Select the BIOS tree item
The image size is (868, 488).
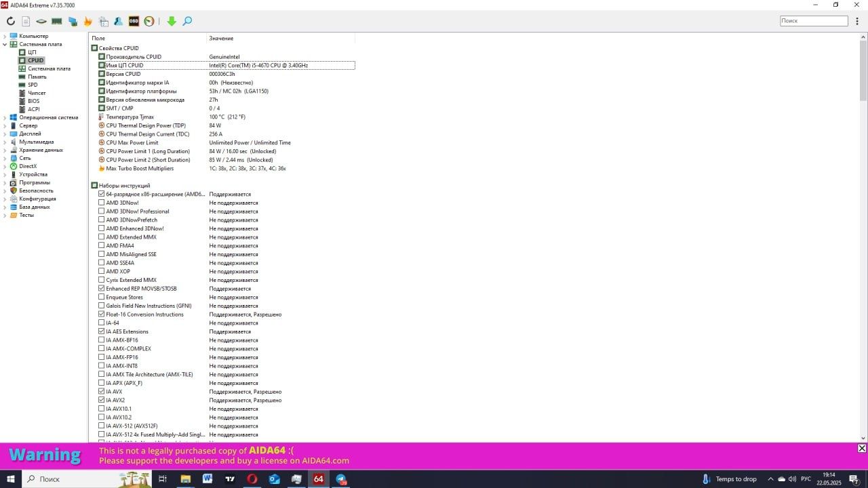(x=33, y=101)
